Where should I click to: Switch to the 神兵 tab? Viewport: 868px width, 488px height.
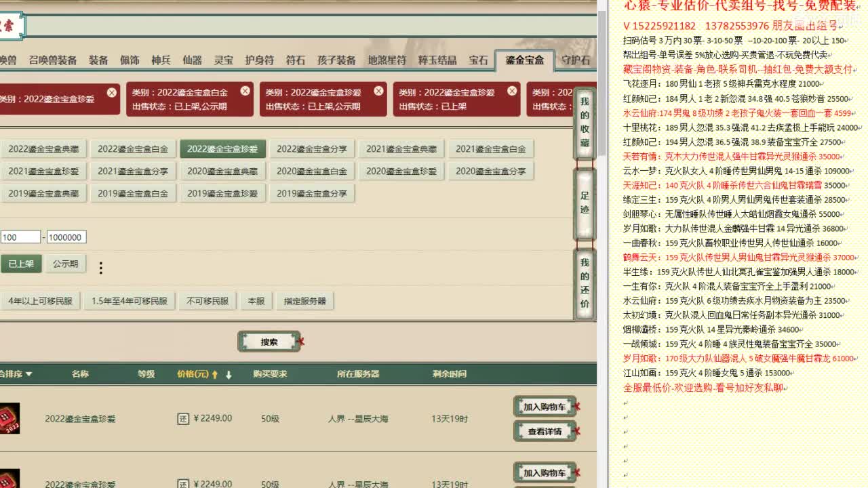point(161,60)
